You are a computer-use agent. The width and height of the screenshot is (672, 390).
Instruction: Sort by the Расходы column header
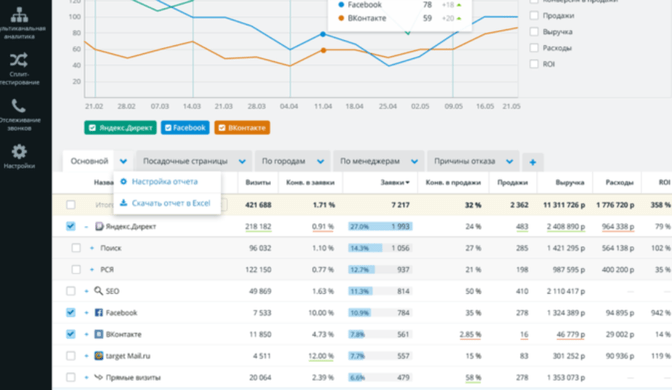point(619,182)
